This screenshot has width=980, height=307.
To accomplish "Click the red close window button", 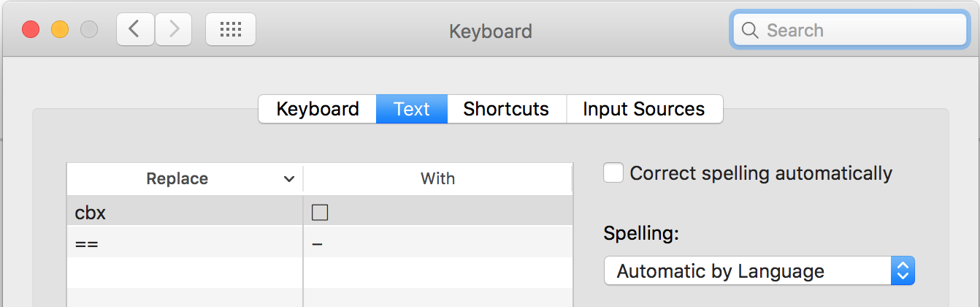I will tap(31, 30).
